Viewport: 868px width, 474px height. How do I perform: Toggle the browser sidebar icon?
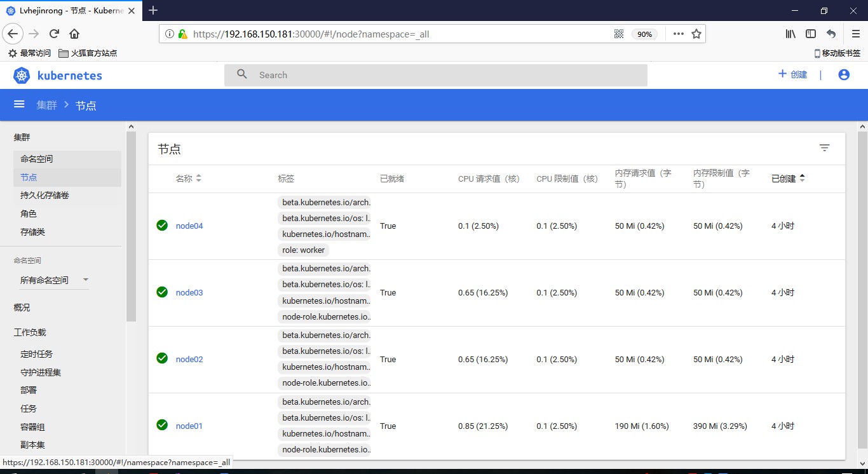811,34
